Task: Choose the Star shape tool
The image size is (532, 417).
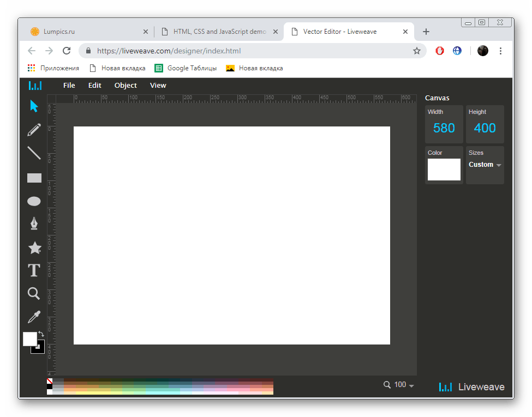Action: (34, 247)
